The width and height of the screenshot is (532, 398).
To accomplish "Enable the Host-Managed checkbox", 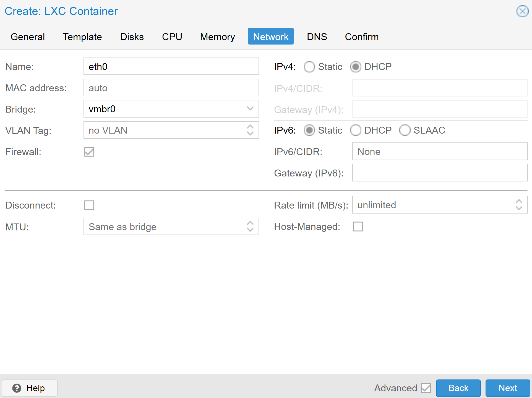I will click(x=358, y=227).
